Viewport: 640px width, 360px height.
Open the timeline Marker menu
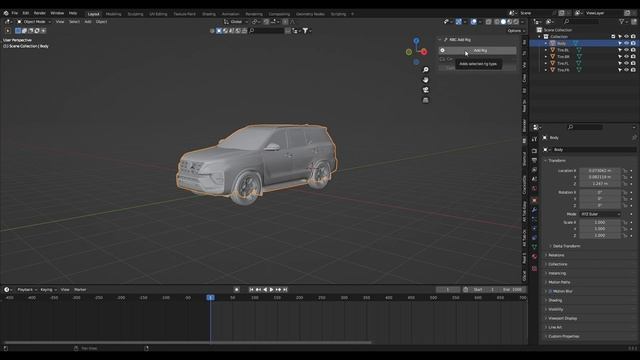pyautogui.click(x=80, y=289)
